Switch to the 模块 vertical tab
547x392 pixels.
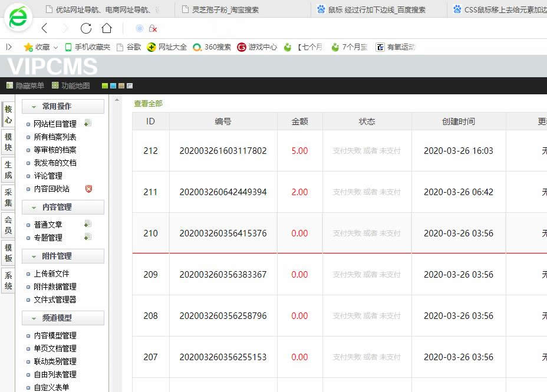(x=8, y=142)
